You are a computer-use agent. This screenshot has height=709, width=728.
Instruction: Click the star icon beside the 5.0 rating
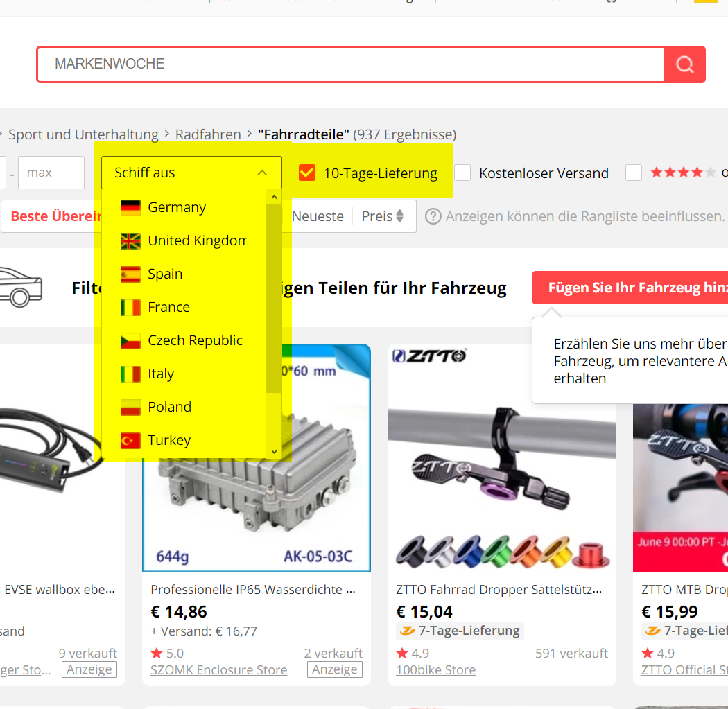pyautogui.click(x=157, y=654)
